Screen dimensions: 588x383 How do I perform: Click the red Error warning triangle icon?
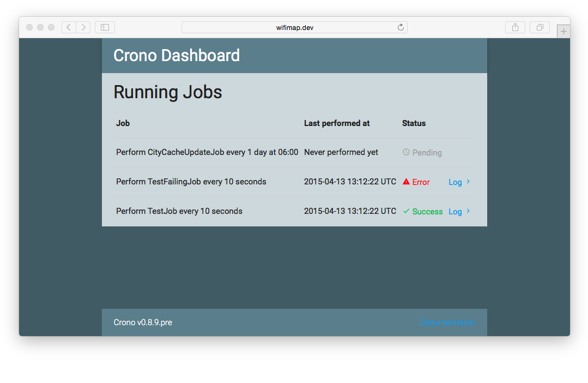pos(406,182)
